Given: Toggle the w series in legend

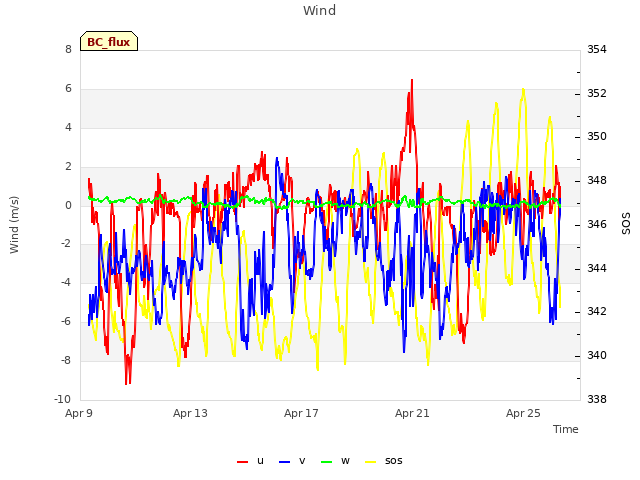Looking at the screenshot, I should (335, 461).
